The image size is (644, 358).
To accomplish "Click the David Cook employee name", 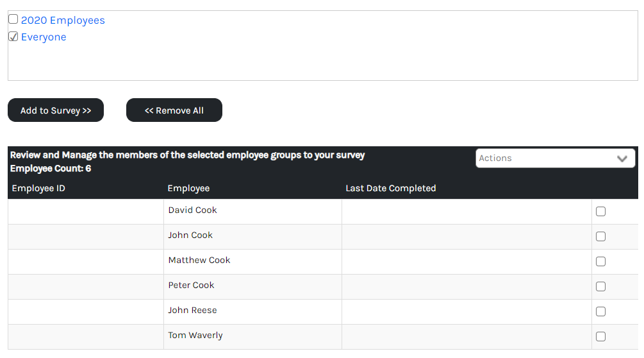I will (192, 210).
